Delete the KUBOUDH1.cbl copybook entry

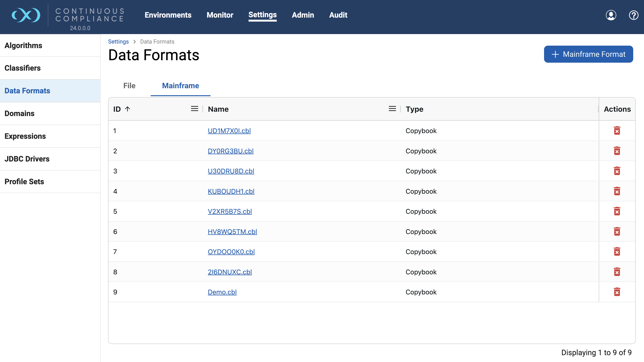click(617, 191)
